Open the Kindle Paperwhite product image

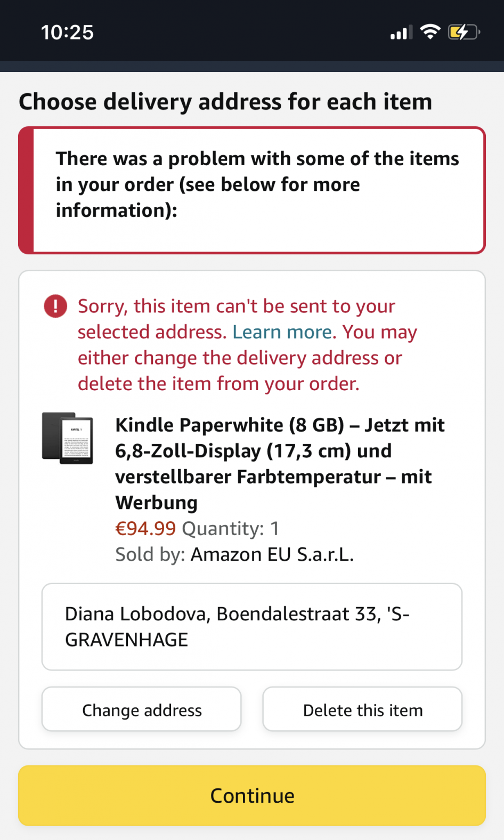coord(68,438)
